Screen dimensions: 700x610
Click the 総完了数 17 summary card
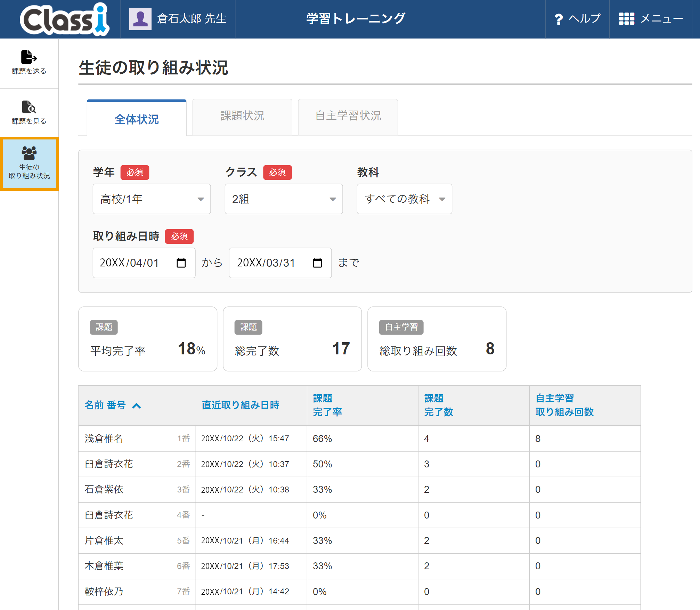coord(292,339)
